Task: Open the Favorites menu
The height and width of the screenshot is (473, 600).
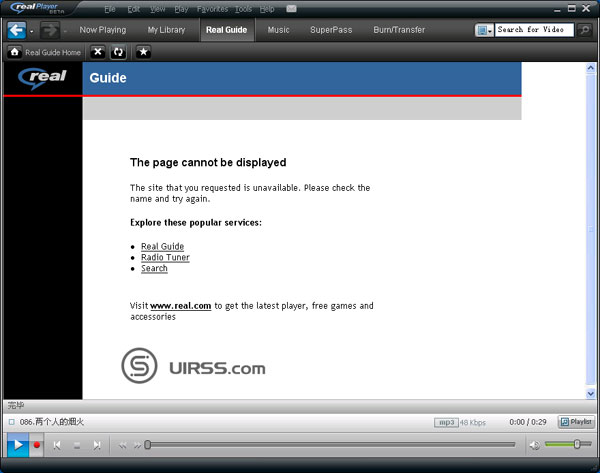Action: [x=212, y=9]
